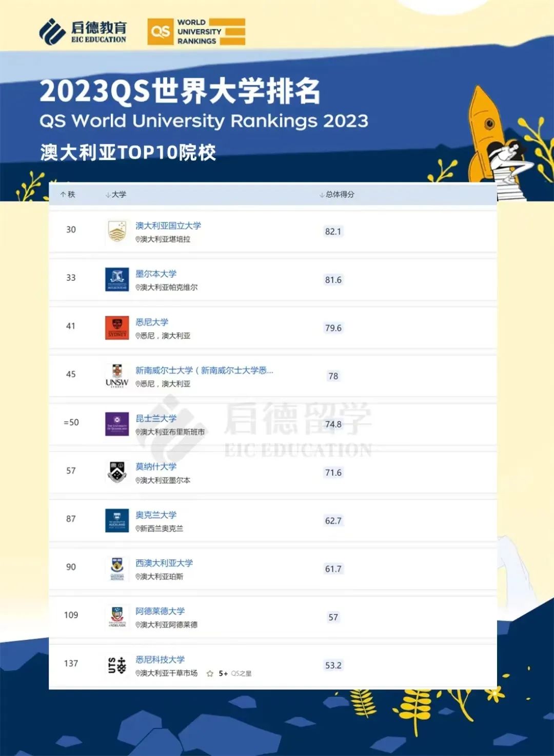554x756 pixels.
Task: Open the 莫纳什大学 link
Action: tap(156, 466)
